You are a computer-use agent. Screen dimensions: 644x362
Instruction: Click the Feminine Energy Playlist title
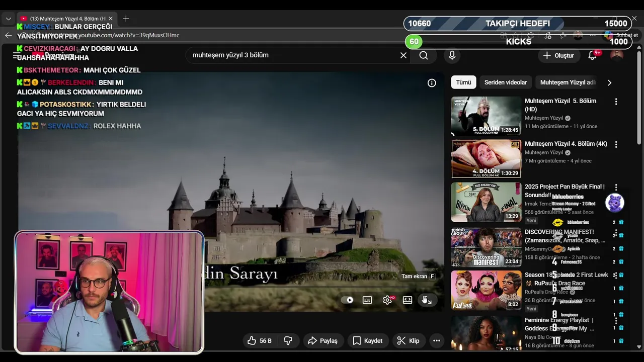pos(559,324)
